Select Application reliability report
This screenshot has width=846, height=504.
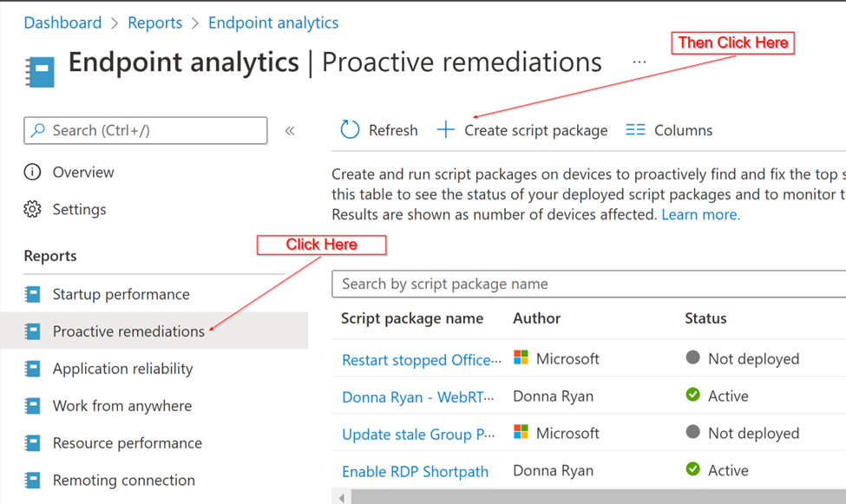tap(122, 369)
